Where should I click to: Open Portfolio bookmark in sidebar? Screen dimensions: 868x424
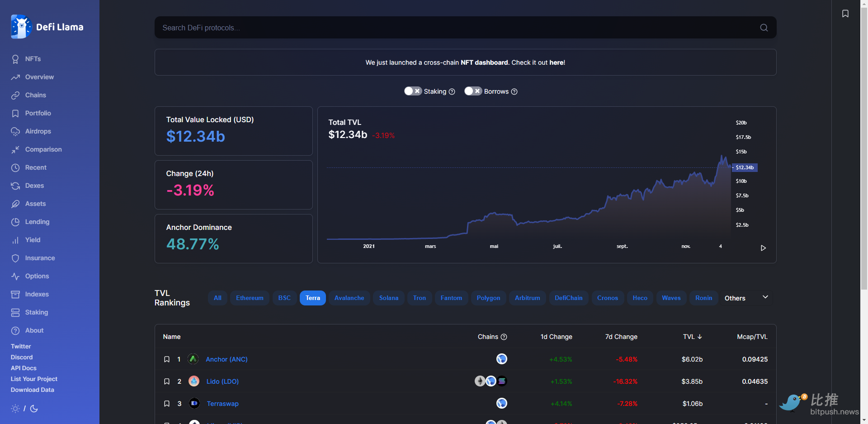(x=15, y=113)
